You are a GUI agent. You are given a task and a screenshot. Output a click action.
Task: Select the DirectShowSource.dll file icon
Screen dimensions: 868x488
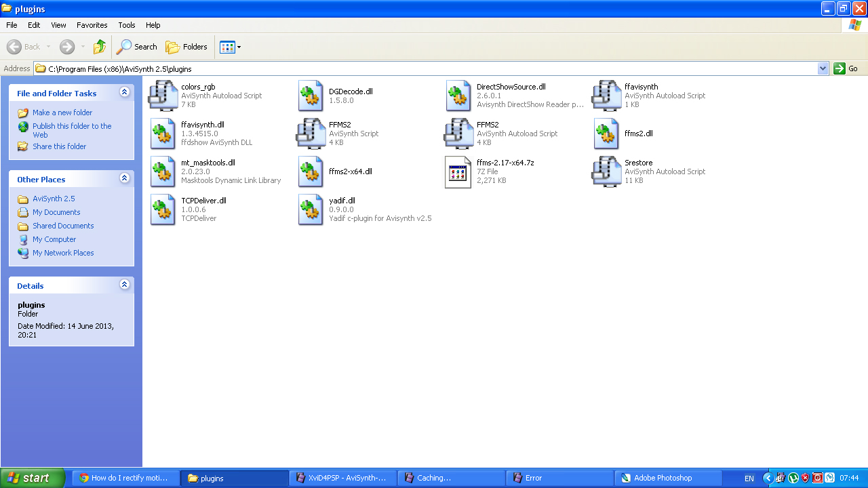tap(458, 96)
